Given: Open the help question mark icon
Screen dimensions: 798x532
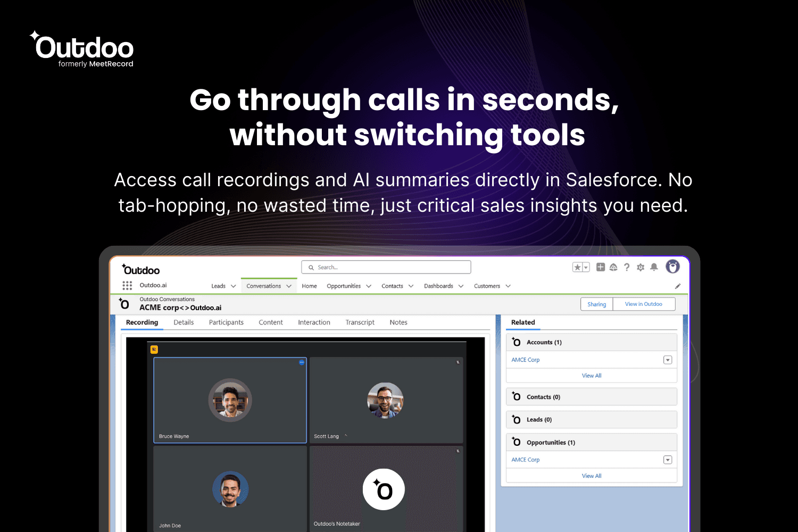Looking at the screenshot, I should (x=627, y=267).
